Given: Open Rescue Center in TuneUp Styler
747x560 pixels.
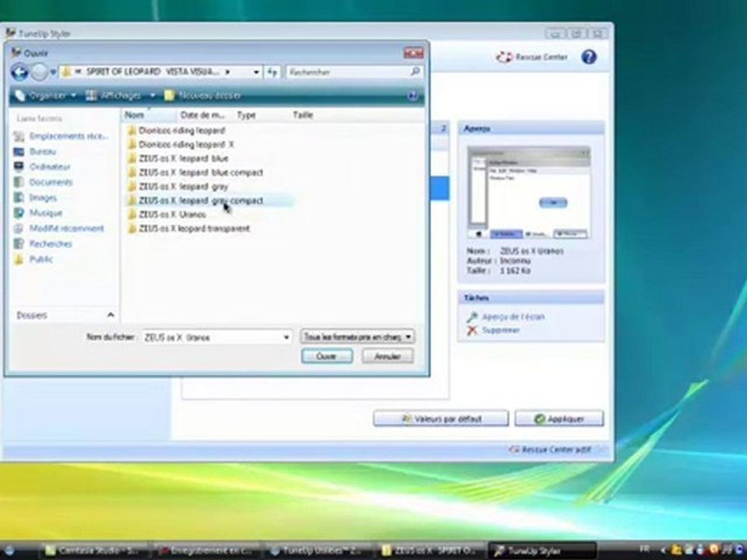Looking at the screenshot, I should [x=532, y=57].
